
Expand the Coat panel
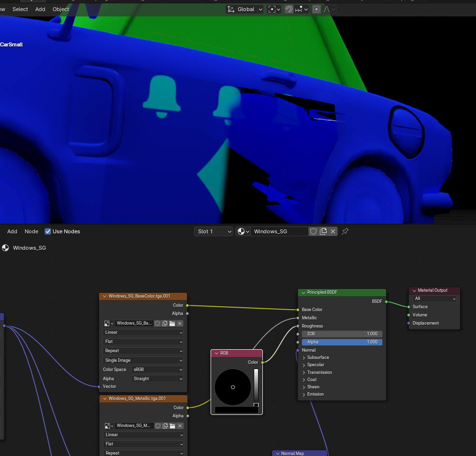click(x=304, y=380)
